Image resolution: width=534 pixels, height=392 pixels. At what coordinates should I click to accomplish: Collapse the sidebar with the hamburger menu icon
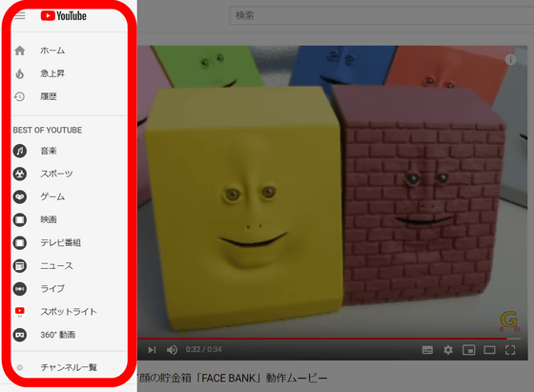tap(20, 15)
